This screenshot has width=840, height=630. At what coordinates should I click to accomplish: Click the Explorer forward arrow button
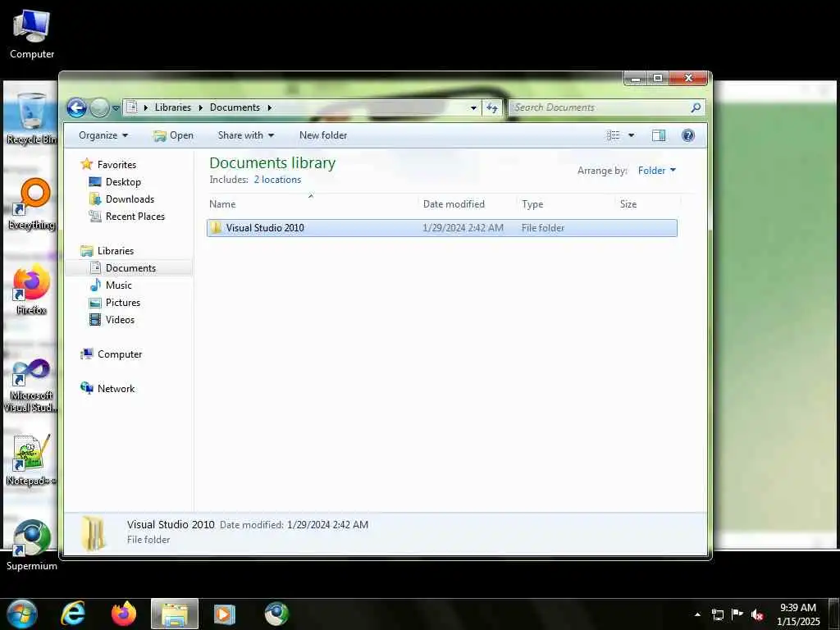pos(99,108)
